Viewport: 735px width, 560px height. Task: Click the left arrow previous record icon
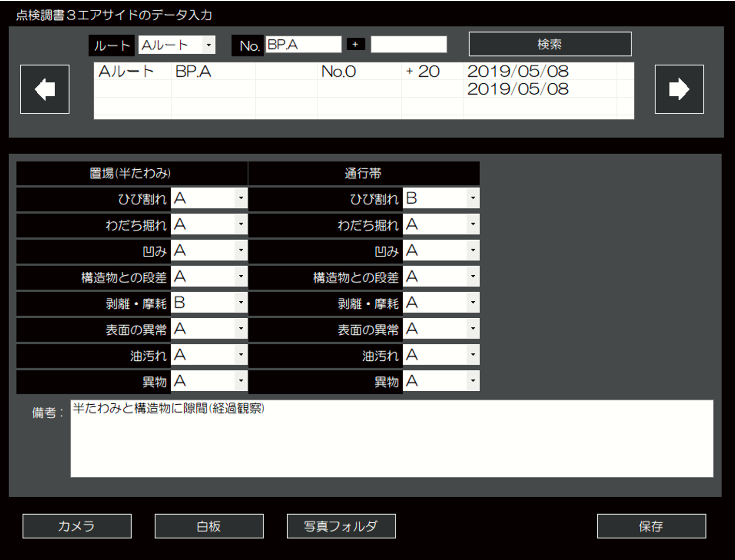(x=45, y=89)
